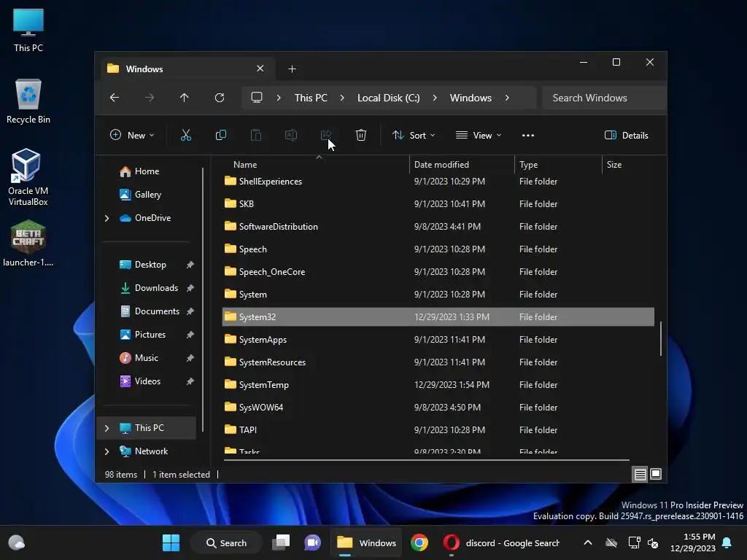Close the Windows tab
This screenshot has height=560, width=747.
(x=260, y=69)
